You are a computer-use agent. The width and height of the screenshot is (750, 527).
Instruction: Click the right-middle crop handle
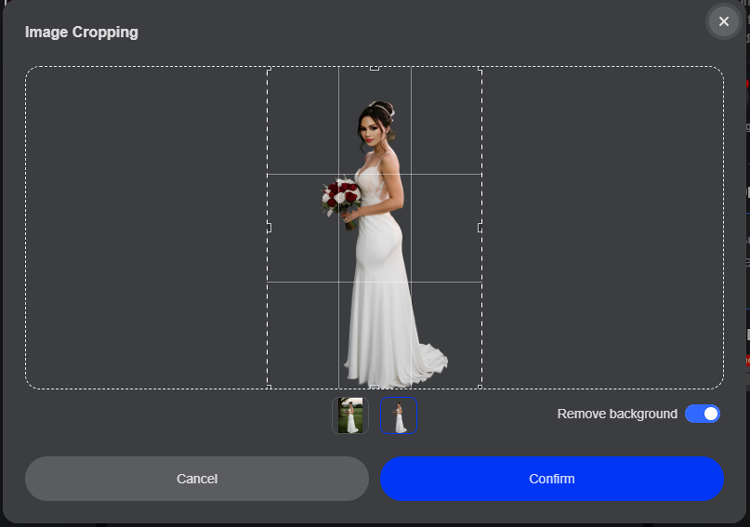click(x=480, y=228)
